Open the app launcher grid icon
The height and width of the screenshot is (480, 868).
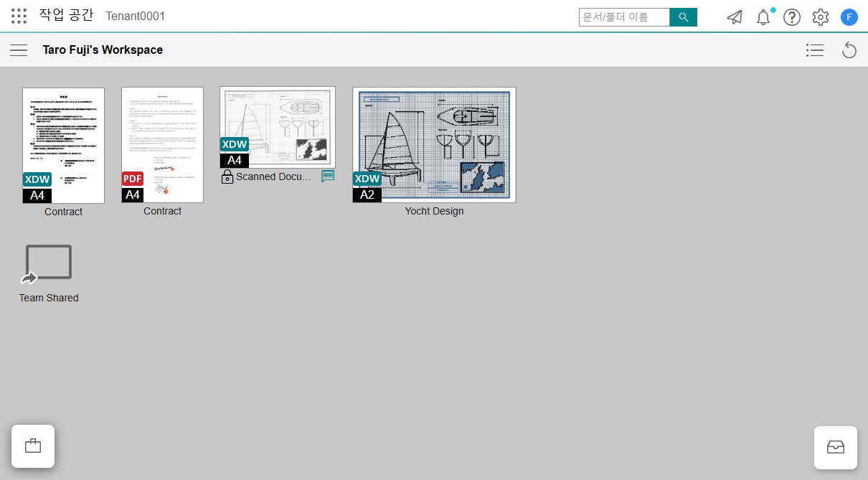19,17
